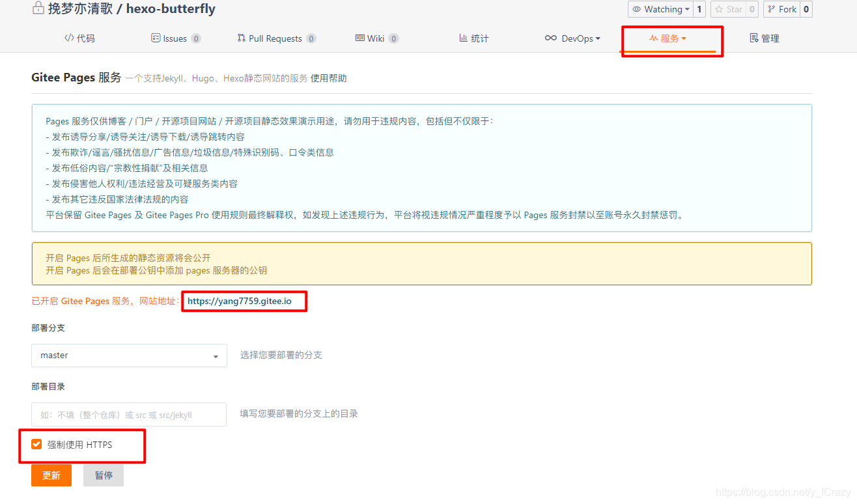Click the 填写您要部署的分支上的目录 hint text
Viewport: 857px width, 504px height.
click(299, 413)
